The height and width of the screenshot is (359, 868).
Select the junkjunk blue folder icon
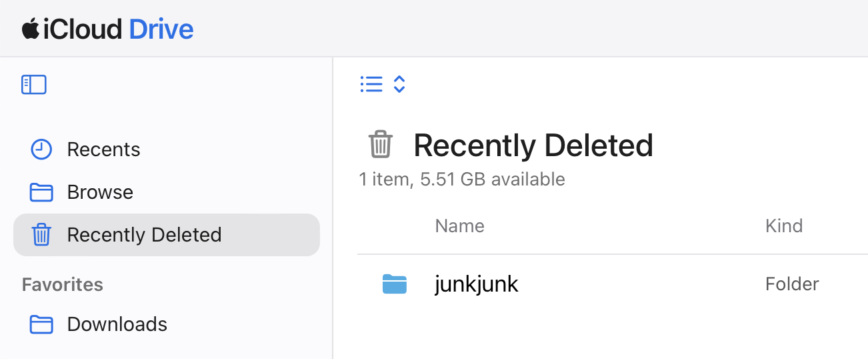pos(395,284)
